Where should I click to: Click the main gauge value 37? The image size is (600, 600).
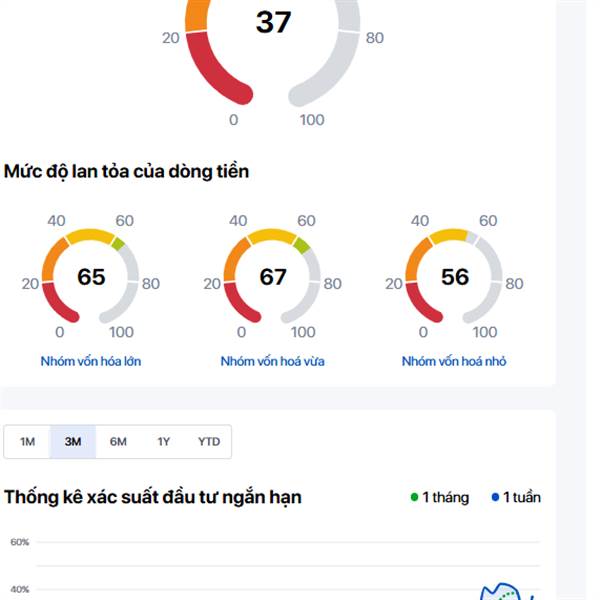pyautogui.click(x=273, y=22)
